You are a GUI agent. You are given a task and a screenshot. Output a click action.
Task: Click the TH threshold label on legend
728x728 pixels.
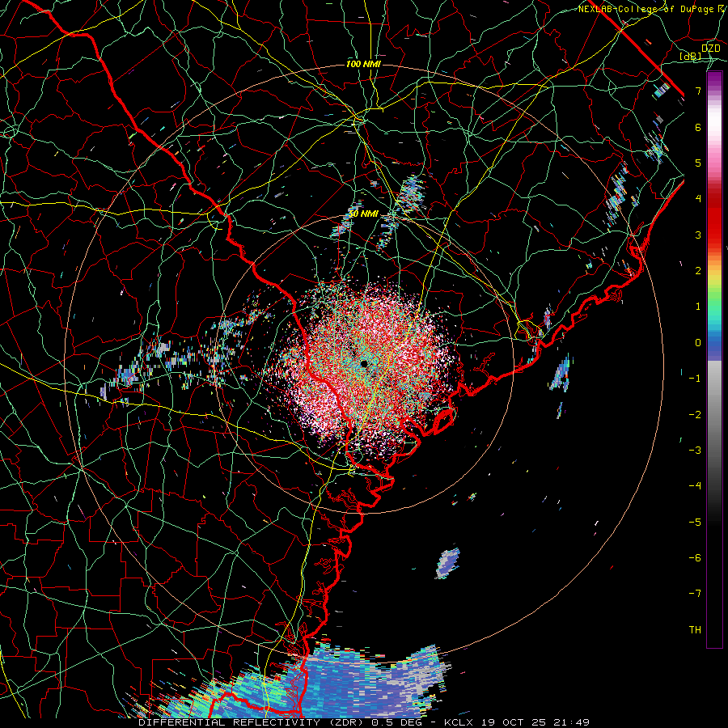coord(695,630)
